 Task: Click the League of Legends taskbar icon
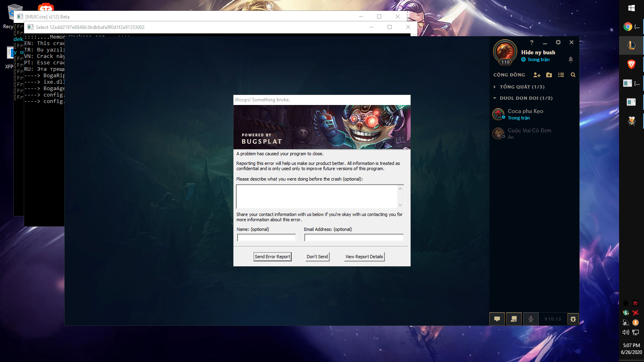tap(632, 45)
